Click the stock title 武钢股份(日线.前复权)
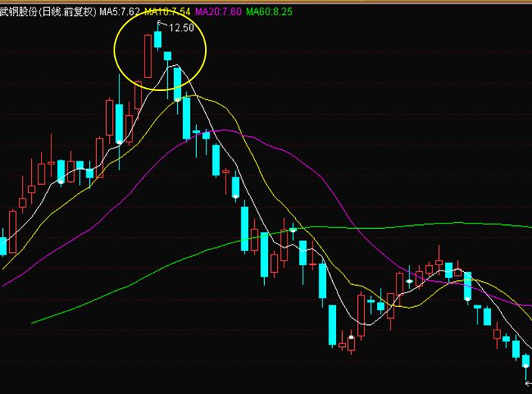Screen dimensions: 532x394 48,12
